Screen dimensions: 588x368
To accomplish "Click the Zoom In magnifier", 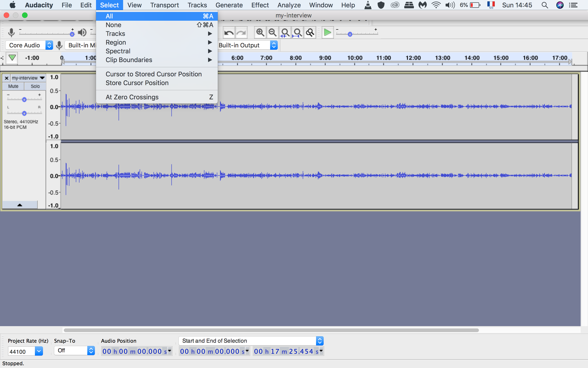I will 260,32.
